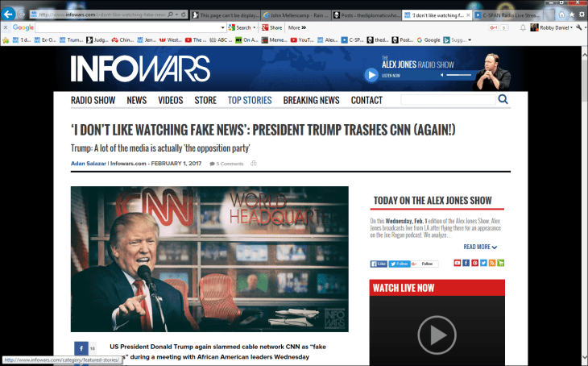Click the print article icon
This screenshot has height=366, width=588.
click(x=254, y=164)
